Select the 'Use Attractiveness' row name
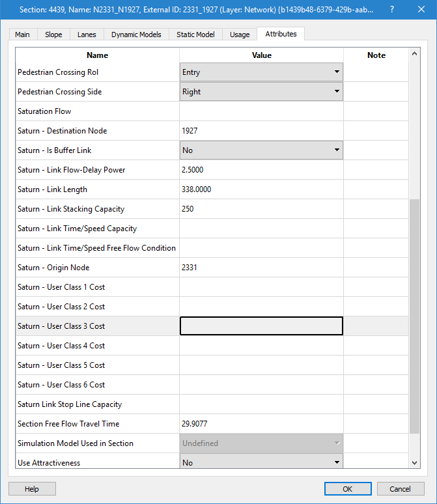Viewport: 437px width, 504px height. (x=49, y=463)
